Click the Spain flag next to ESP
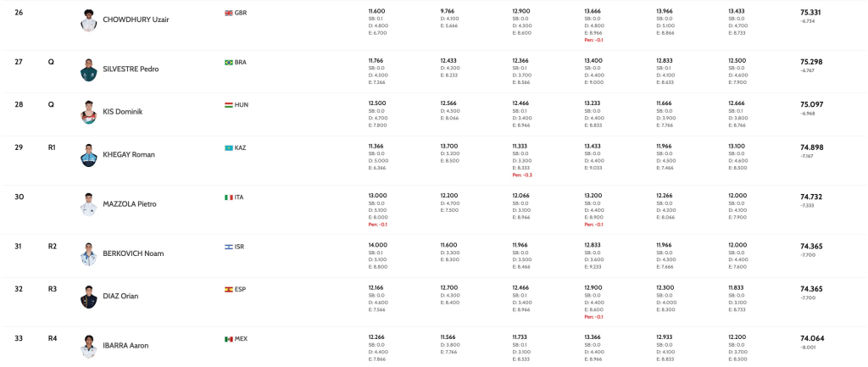Screen dimensions: 868x367 (228, 289)
